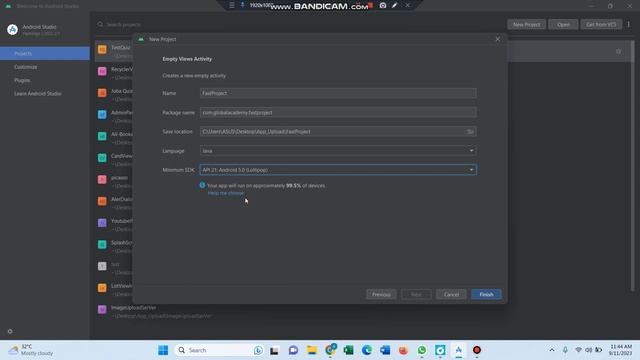This screenshot has width=640, height=360.
Task: Click the Bandicam microphone icon
Action: [242, 5]
